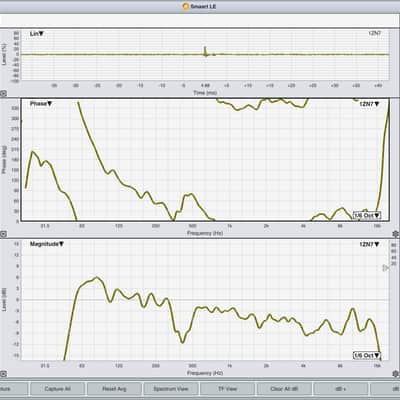Viewport: 400px width, 400px height.
Task: Click the coherence threshold arrow on the magnitude scale
Action: pos(385,268)
